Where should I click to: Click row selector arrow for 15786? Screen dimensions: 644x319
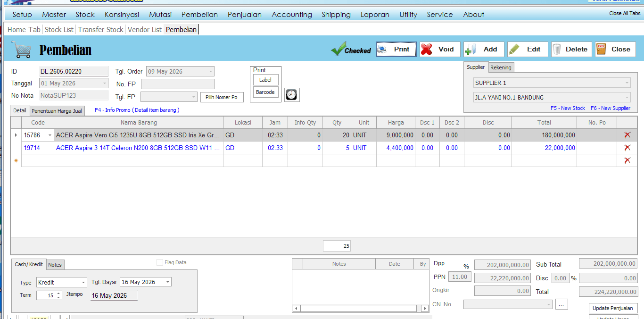16,135
